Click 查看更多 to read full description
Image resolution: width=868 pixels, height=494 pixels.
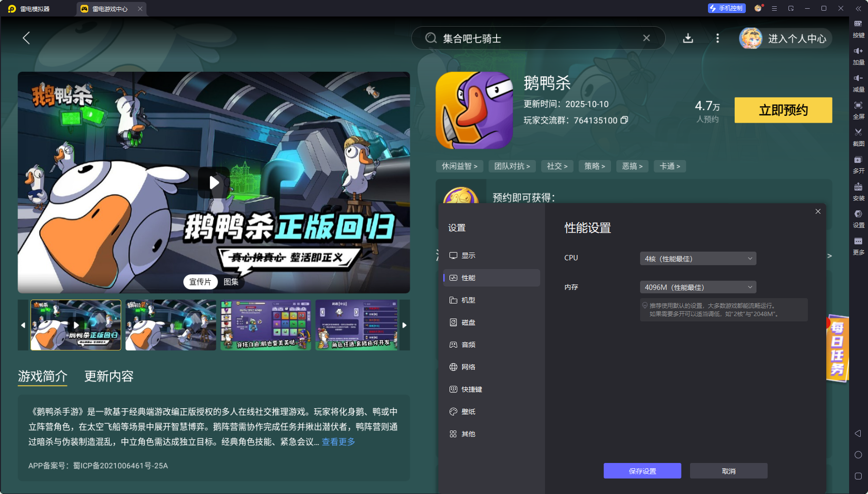pyautogui.click(x=338, y=442)
